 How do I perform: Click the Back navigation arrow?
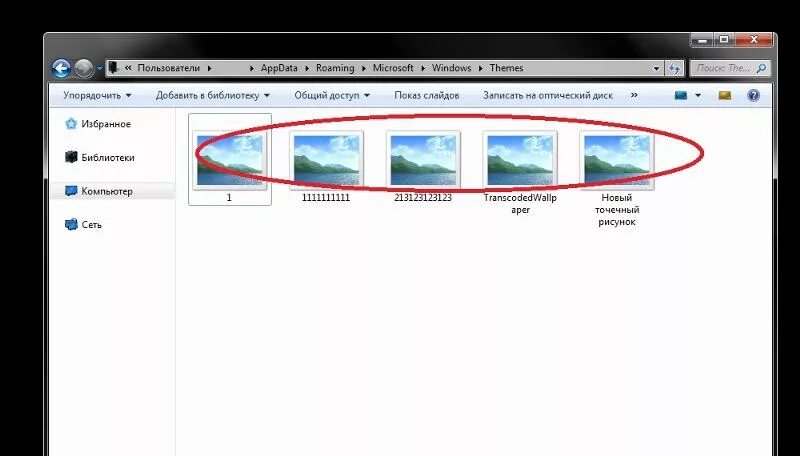[61, 68]
